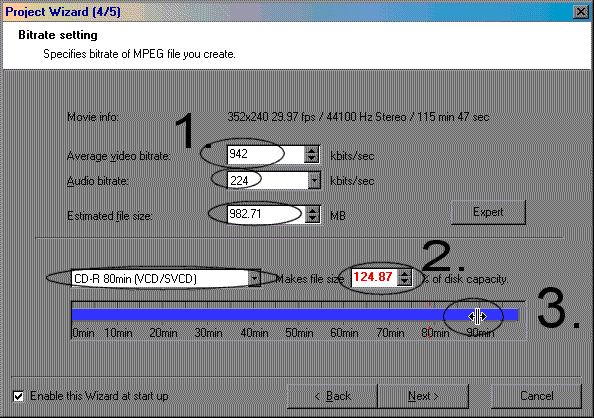Lower disk capacity percentage with down arrow

(404, 282)
